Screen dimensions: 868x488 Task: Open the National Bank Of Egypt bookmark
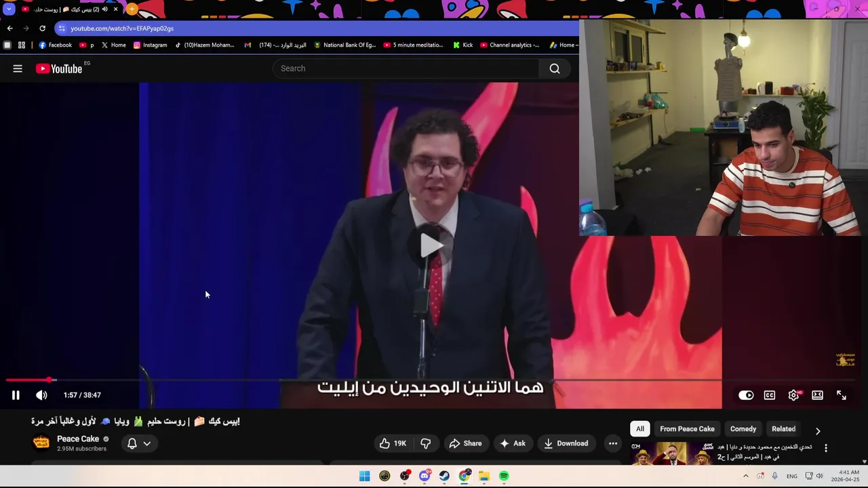tap(344, 45)
